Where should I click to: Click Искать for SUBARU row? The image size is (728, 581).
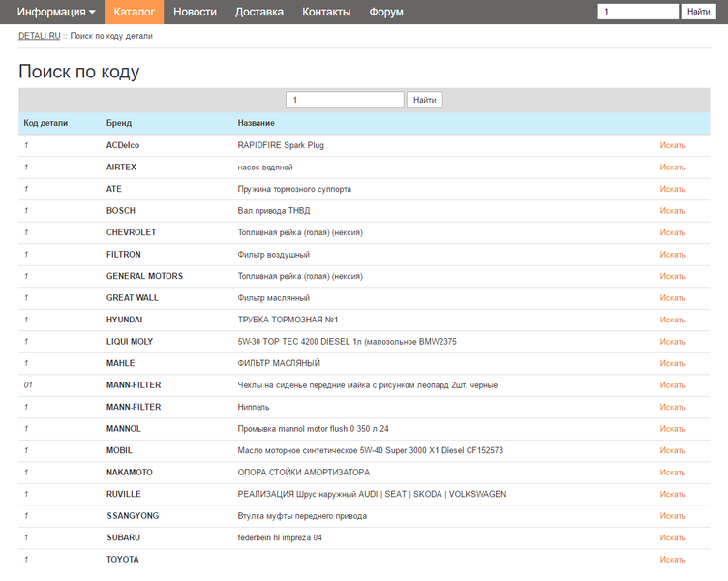click(x=673, y=537)
